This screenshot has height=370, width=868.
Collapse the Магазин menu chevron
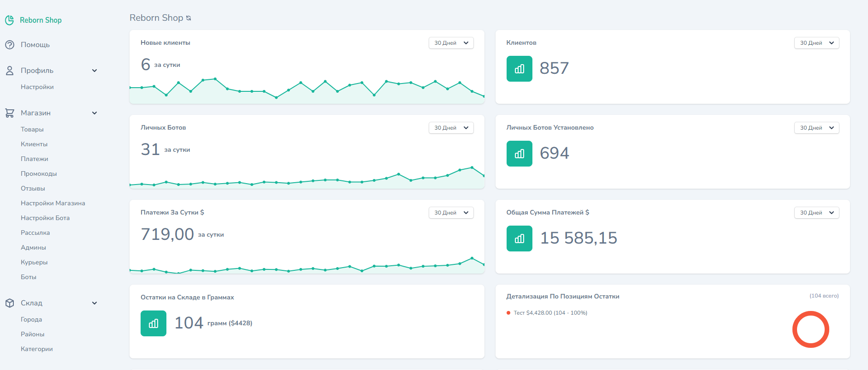point(94,113)
